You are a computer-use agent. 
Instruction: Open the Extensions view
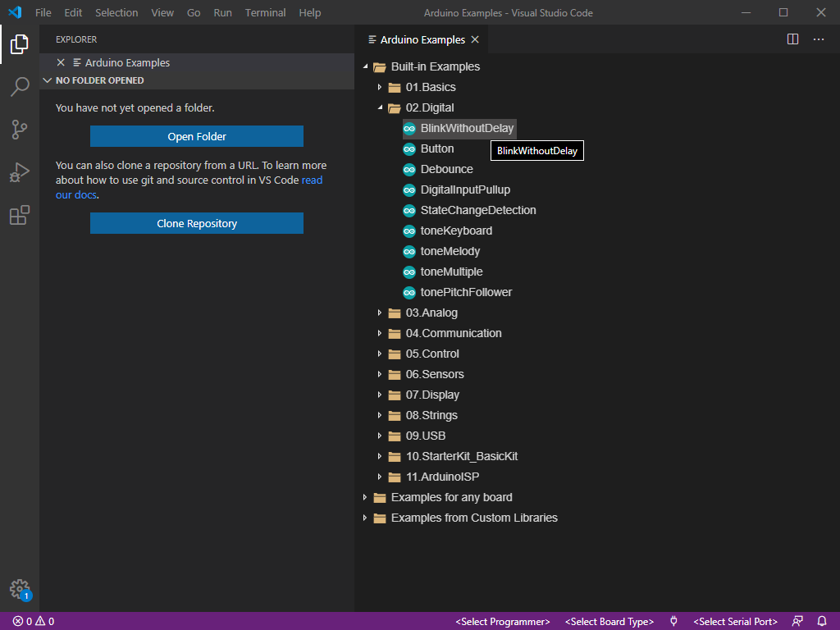click(x=20, y=216)
